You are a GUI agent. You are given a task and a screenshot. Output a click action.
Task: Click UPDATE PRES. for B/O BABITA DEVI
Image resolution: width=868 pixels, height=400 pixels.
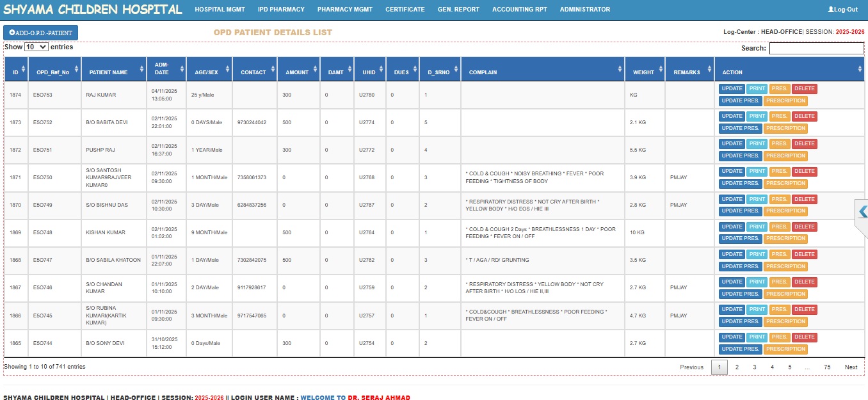[740, 128]
